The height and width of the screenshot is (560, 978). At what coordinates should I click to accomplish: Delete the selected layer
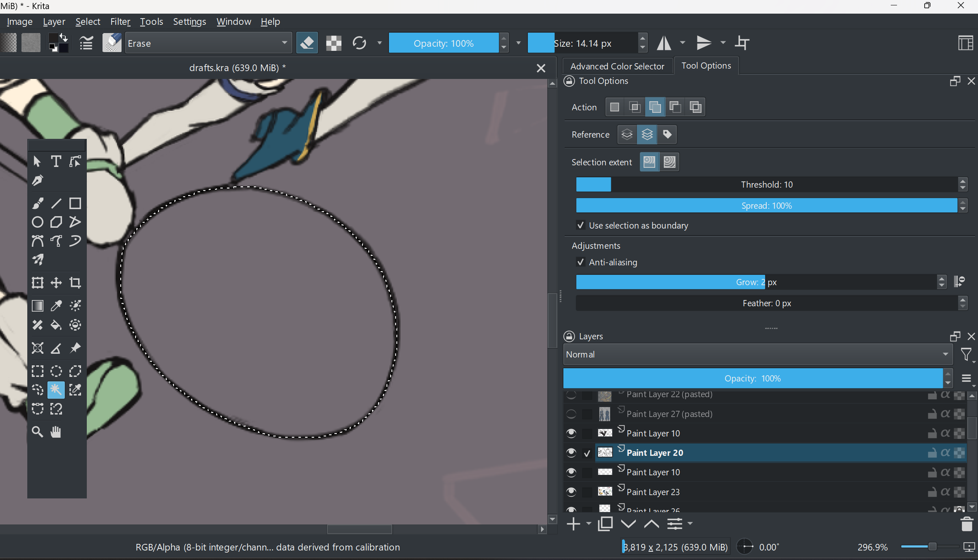coord(967,524)
